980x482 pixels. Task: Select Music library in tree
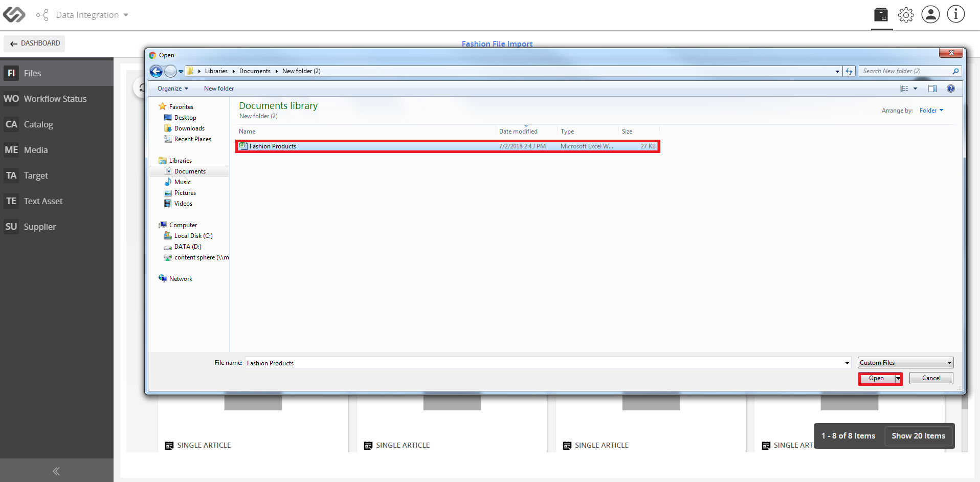(182, 182)
